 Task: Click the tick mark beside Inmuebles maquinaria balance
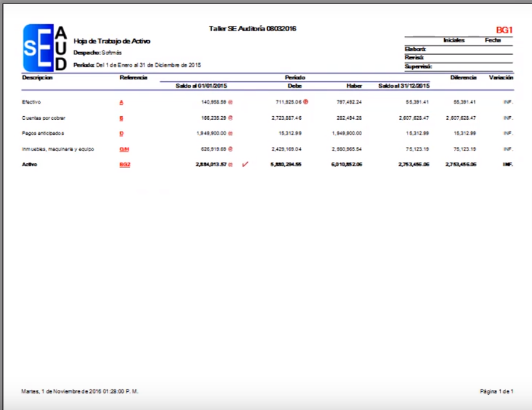click(x=231, y=149)
